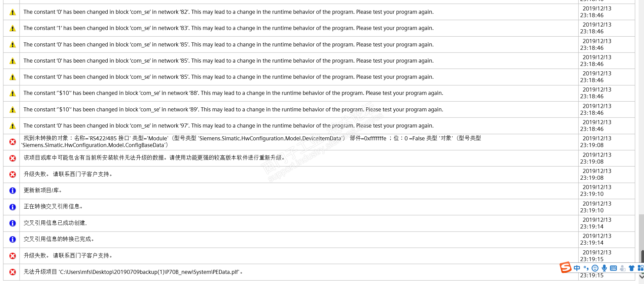Click info icon beside '正在转换交叉引用信息'
The width and height of the screenshot is (644, 284).
point(12,207)
